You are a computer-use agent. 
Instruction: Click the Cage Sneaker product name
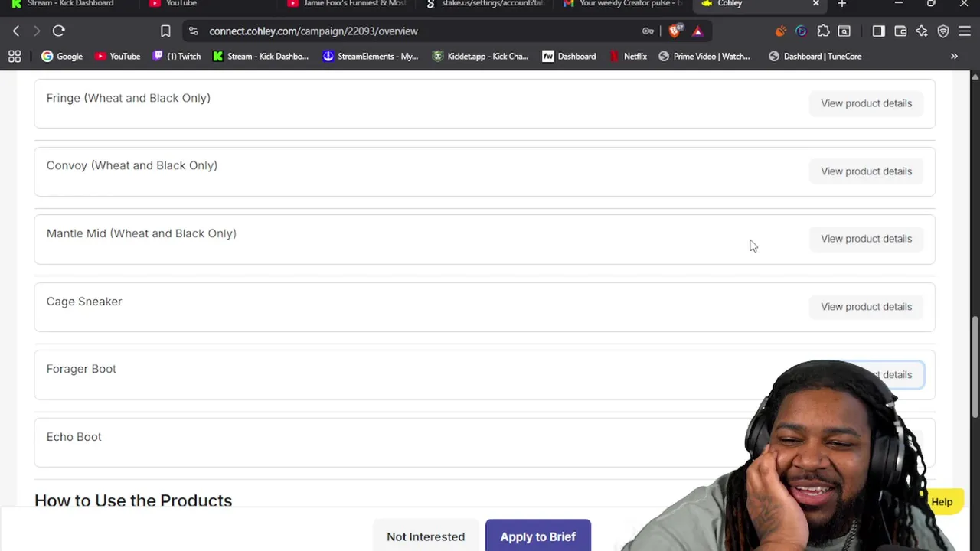84,302
